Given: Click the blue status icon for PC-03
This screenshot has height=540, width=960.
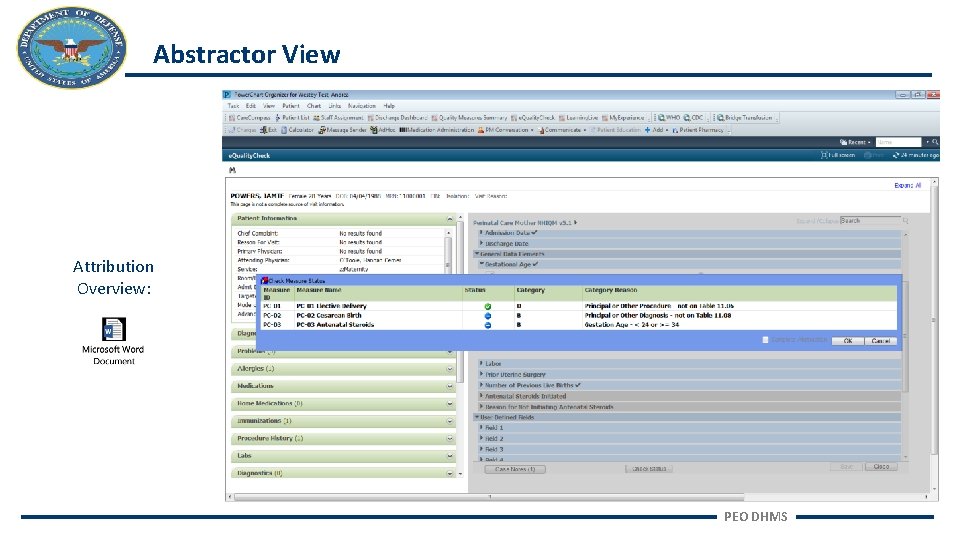Looking at the screenshot, I should (488, 325).
